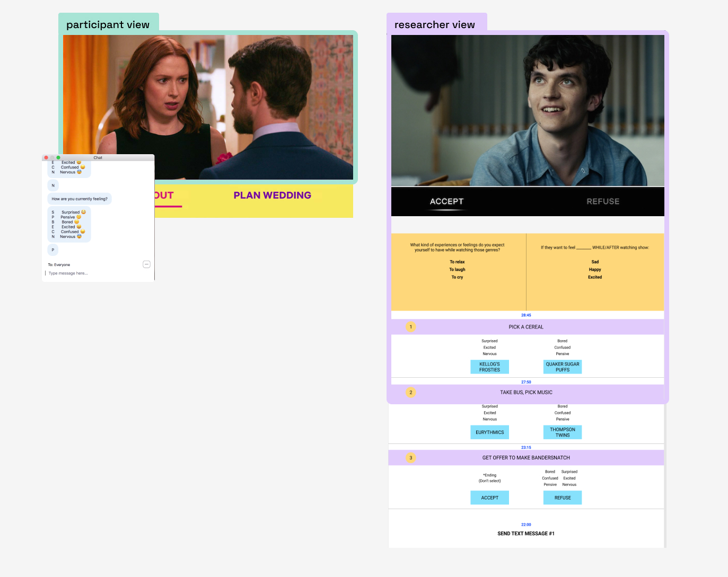Choose ACCEPT on the researcher video
Image resolution: width=728 pixels, height=577 pixels.
446,201
